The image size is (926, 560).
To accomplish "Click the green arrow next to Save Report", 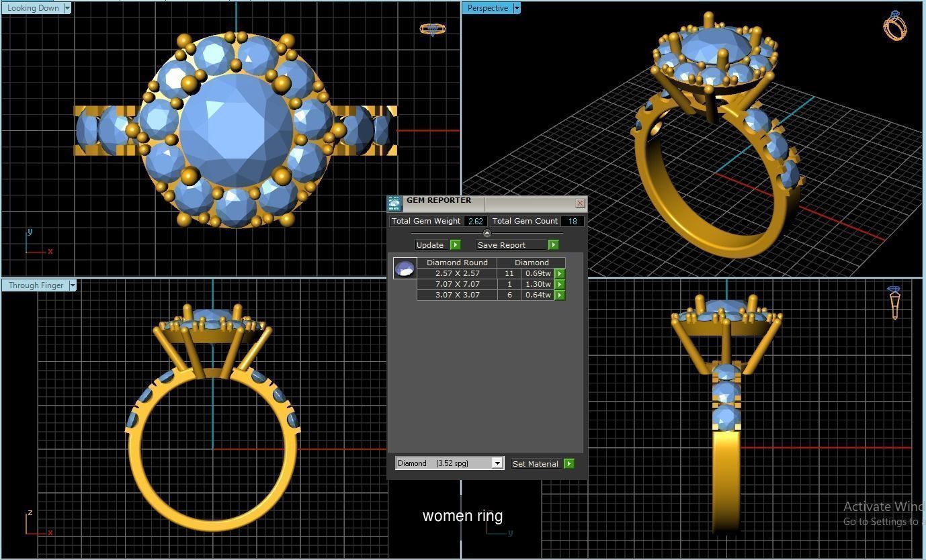I will pyautogui.click(x=553, y=244).
